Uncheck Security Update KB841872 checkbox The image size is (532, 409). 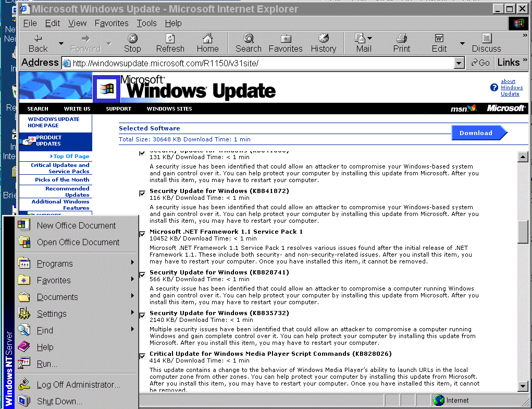(x=142, y=194)
